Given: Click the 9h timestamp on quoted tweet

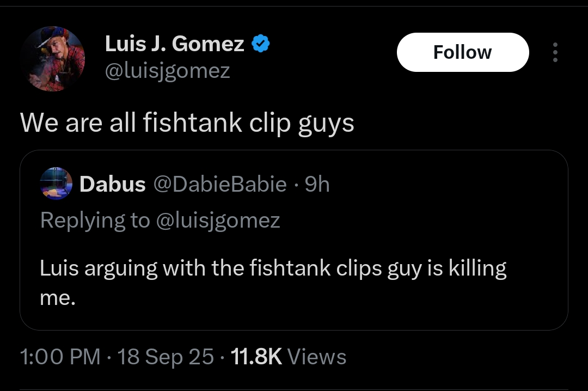Looking at the screenshot, I should point(317,185).
